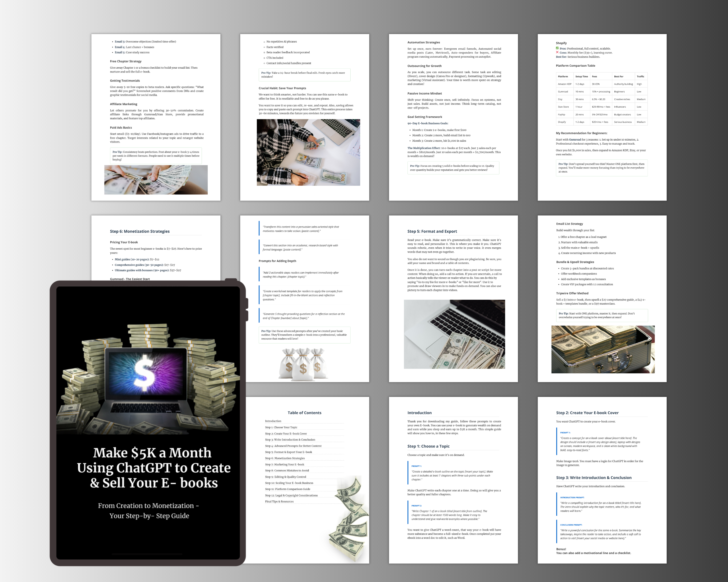The image size is (728, 582).
Task: Click the 'Passive Income Mindset' subheading
Action: 425,93
